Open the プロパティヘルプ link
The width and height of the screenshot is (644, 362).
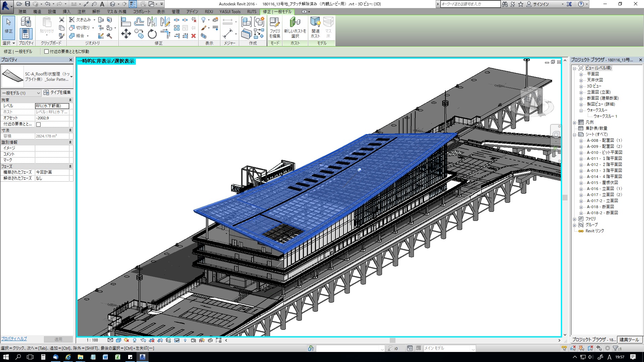pyautogui.click(x=14, y=339)
